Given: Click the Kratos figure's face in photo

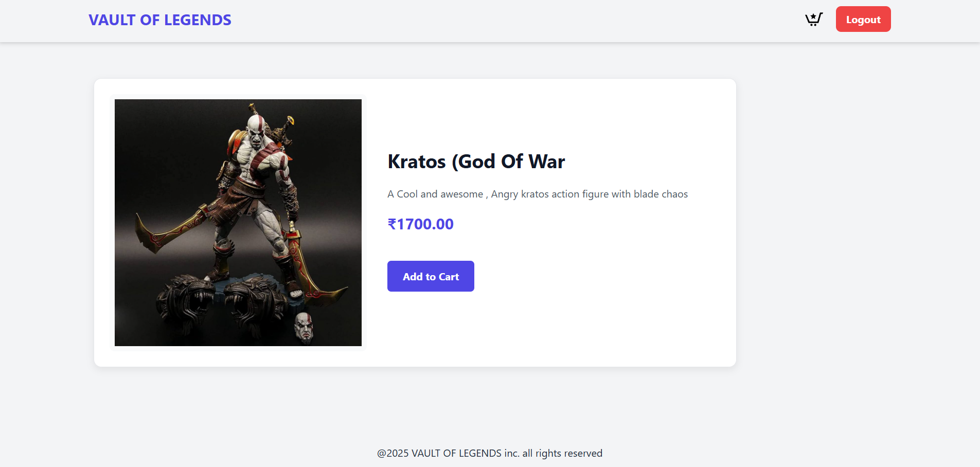Looking at the screenshot, I should coord(256,130).
